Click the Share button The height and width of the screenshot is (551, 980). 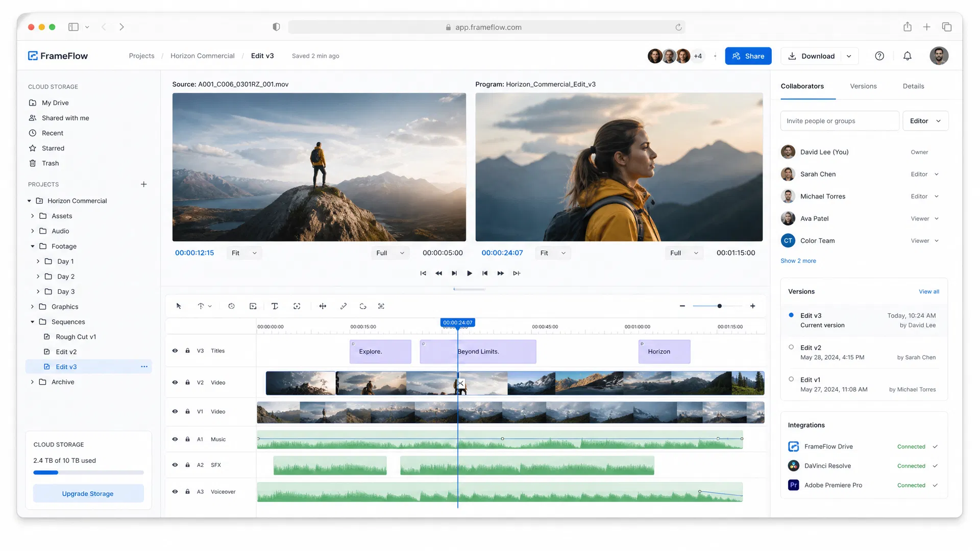click(748, 56)
